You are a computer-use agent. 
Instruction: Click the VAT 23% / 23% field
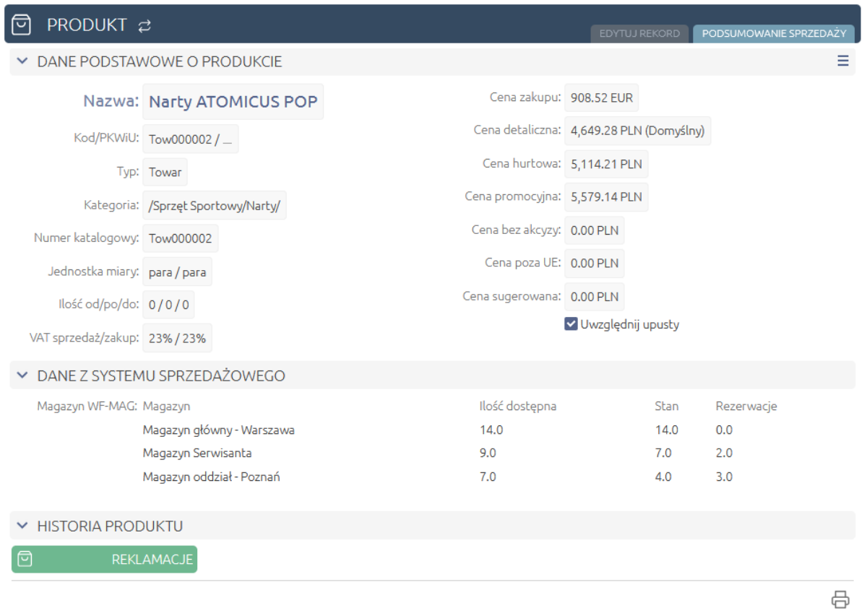pyautogui.click(x=177, y=338)
